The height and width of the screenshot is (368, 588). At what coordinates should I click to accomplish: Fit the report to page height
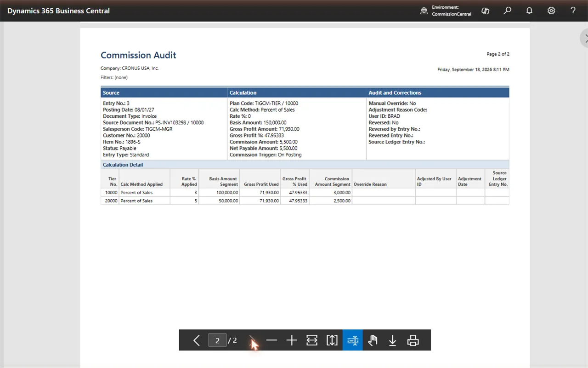[332, 340]
